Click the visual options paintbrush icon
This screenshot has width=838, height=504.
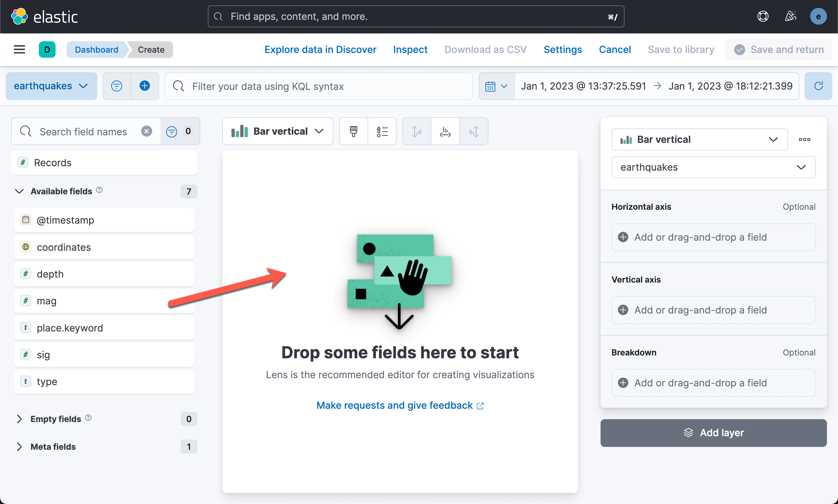(353, 132)
